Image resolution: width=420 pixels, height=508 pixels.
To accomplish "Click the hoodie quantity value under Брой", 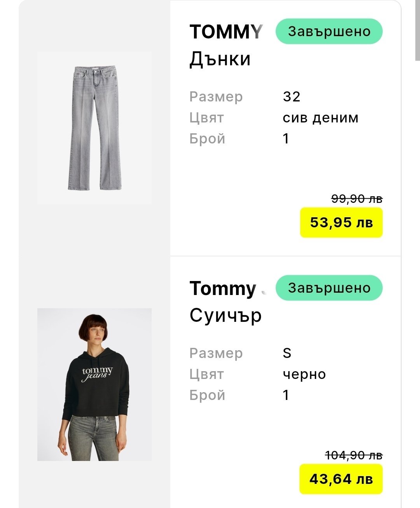I will point(286,395).
